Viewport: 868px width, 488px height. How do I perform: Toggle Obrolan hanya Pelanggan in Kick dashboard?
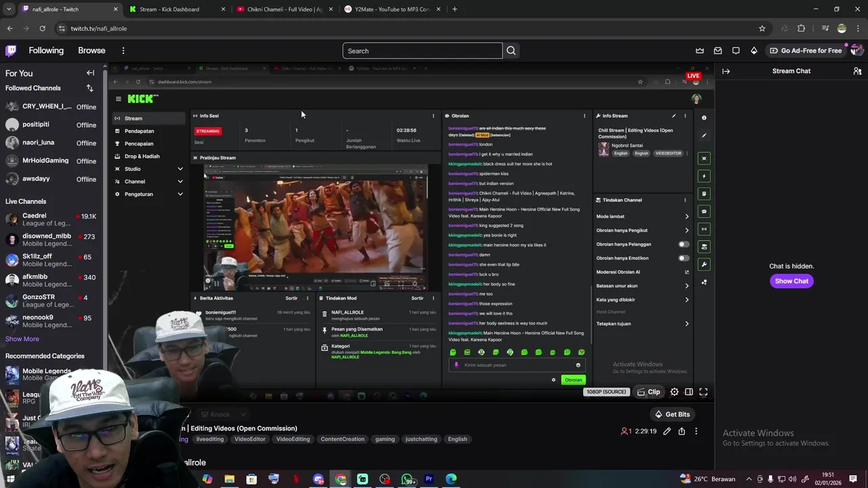(684, 244)
